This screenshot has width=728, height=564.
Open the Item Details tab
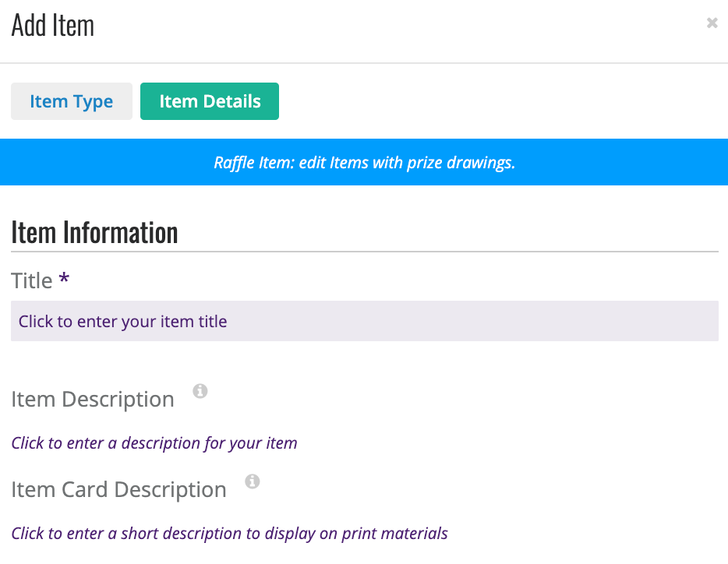pyautogui.click(x=210, y=101)
